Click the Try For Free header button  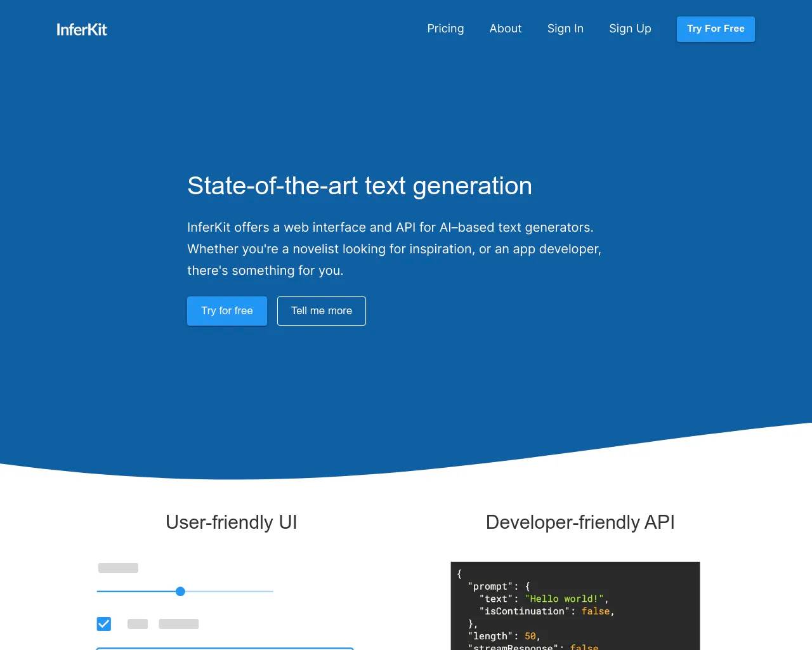716,29
